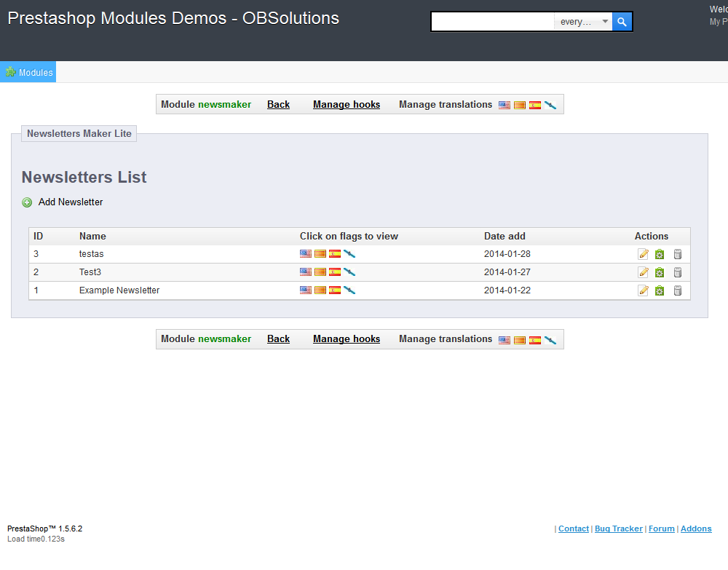Delete the "testas" newsletter with trash icon
728x570 pixels.
[677, 254]
